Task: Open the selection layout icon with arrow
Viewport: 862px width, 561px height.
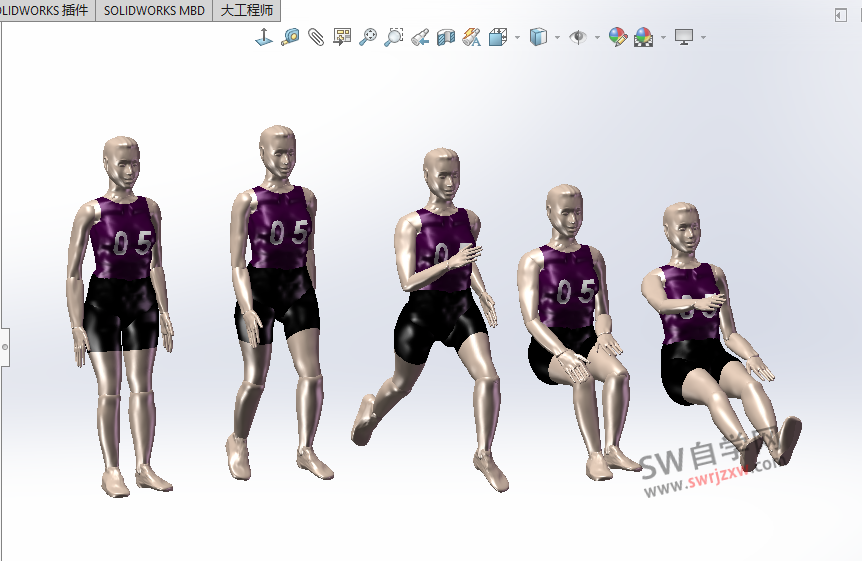Action: coord(342,37)
